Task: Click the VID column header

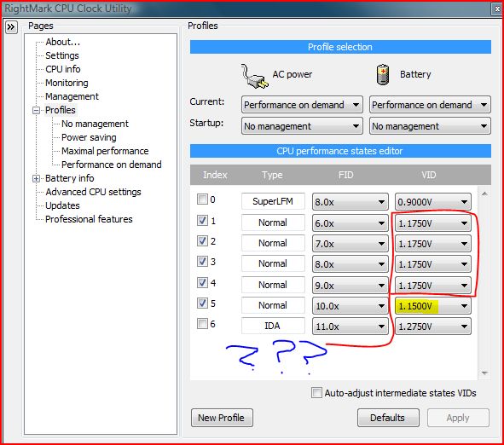Action: (429, 175)
